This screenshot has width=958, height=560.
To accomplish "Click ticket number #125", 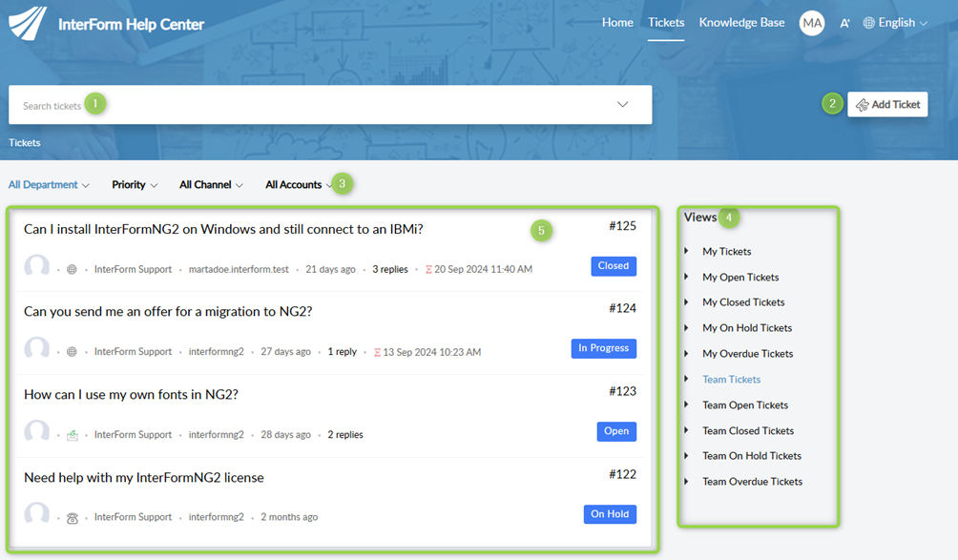I will point(622,226).
